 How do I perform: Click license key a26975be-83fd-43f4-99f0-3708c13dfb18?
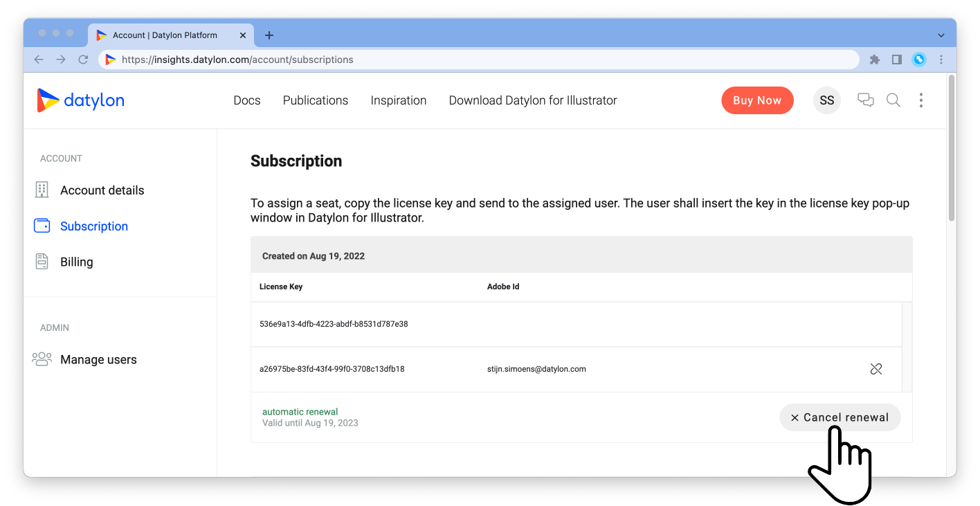click(x=332, y=369)
